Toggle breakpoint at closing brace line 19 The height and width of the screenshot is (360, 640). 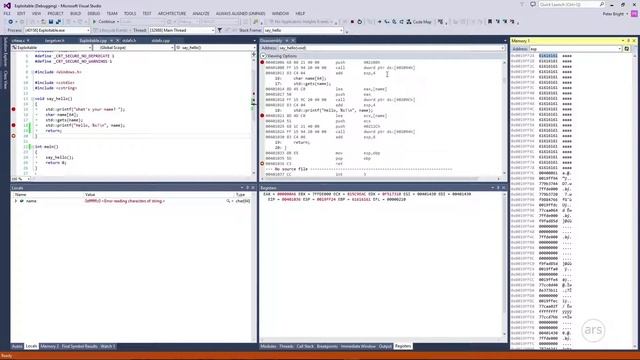(x=13, y=136)
